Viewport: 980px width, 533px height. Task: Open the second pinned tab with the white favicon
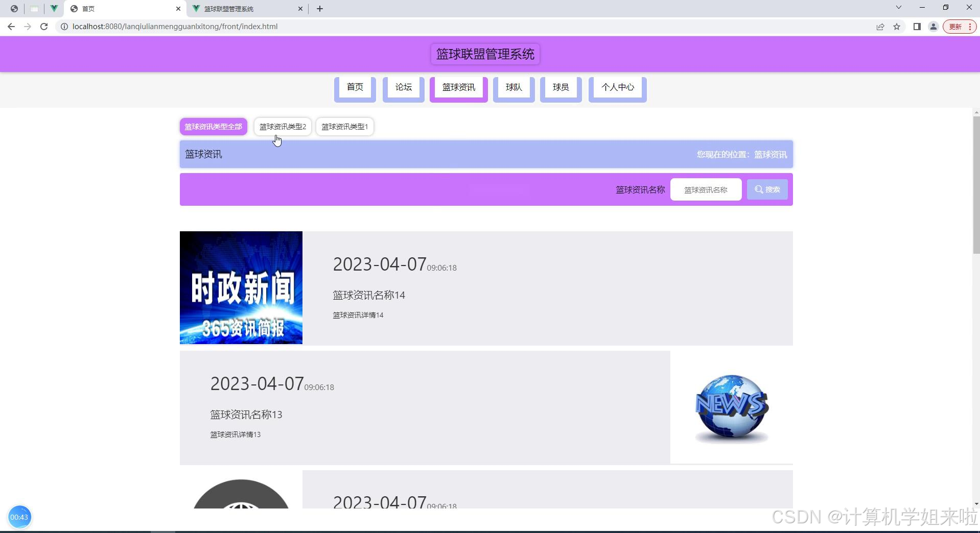(x=34, y=9)
